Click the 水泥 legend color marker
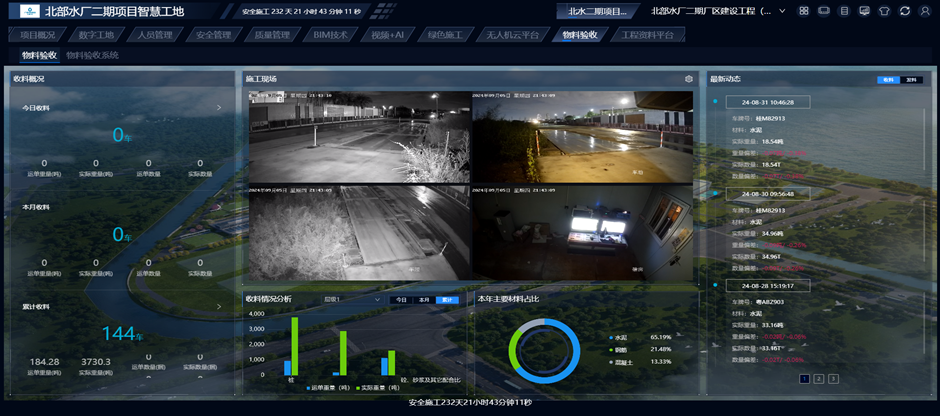This screenshot has width=940, height=416. pos(610,337)
